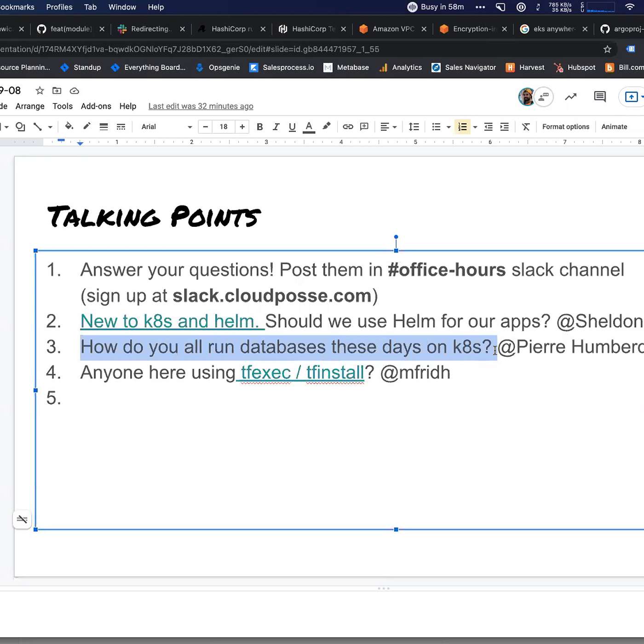This screenshot has height=644, width=644.
Task: Expand the numbered list options arrow
Action: (x=475, y=127)
